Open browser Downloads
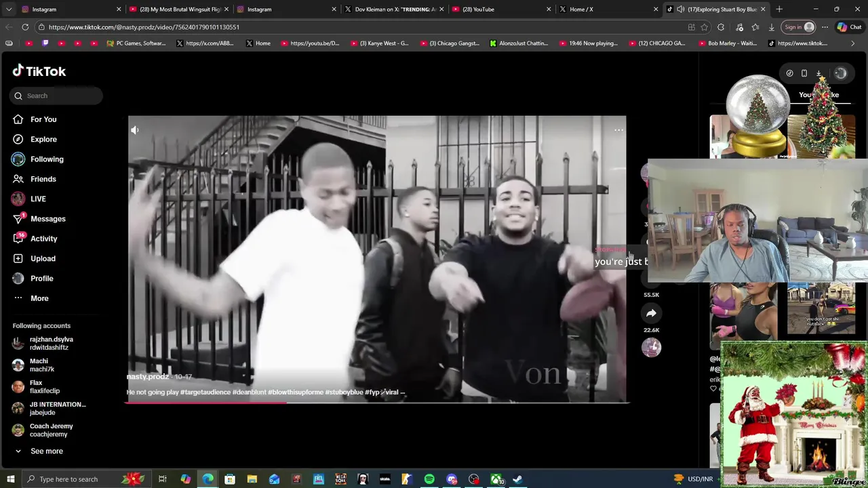868x488 pixels. [x=771, y=27]
